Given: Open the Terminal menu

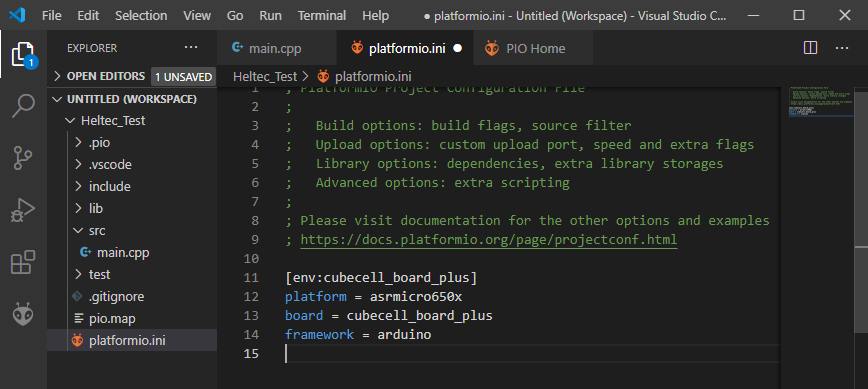Looking at the screenshot, I should 322,15.
